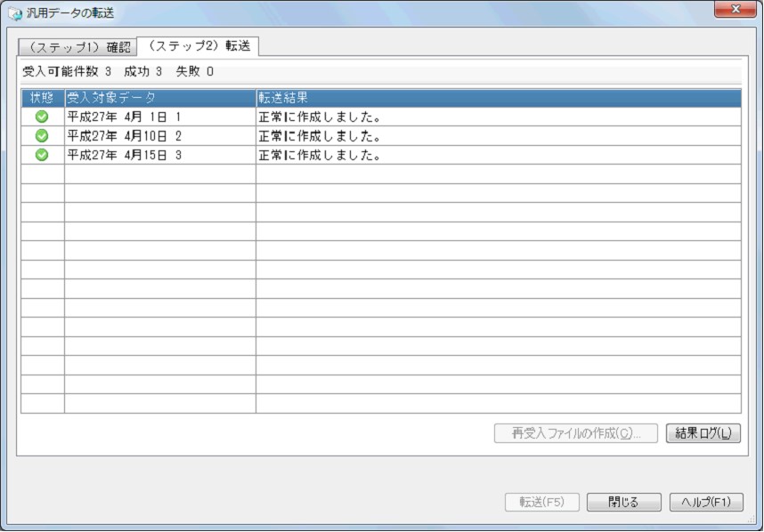
Task: Click the app icon in the title bar
Action: point(14,14)
